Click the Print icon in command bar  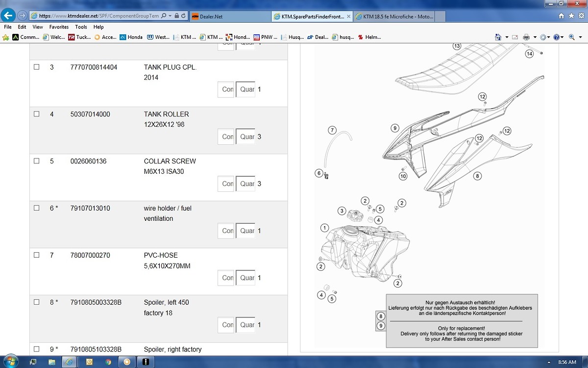point(526,37)
